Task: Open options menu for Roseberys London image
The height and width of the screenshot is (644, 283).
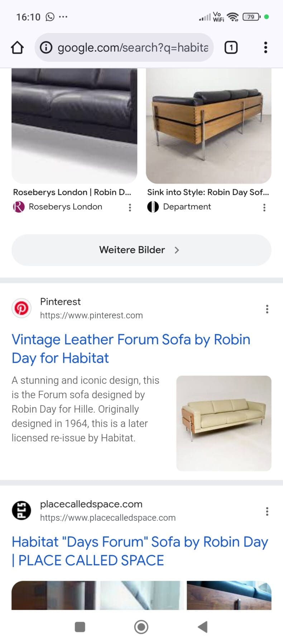Action: (x=130, y=208)
